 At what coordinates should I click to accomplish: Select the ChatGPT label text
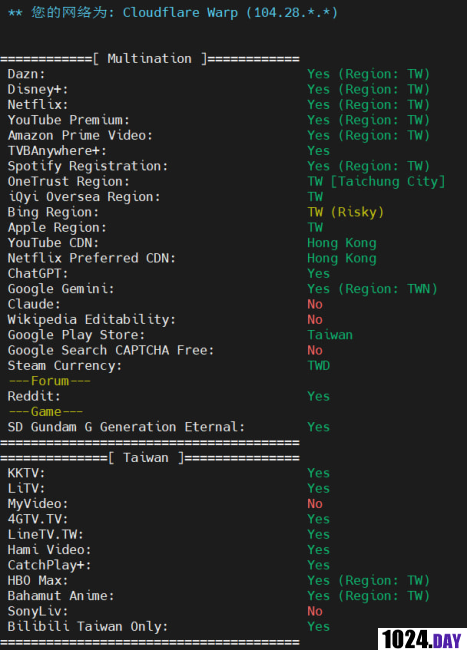[x=38, y=274]
